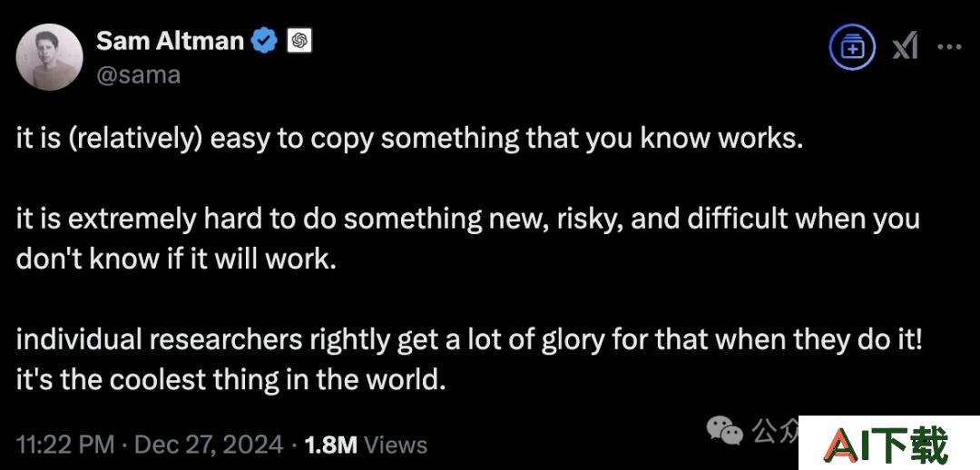Open the @sama handle link
Viewport: 980px width, 470px height.
coord(138,75)
